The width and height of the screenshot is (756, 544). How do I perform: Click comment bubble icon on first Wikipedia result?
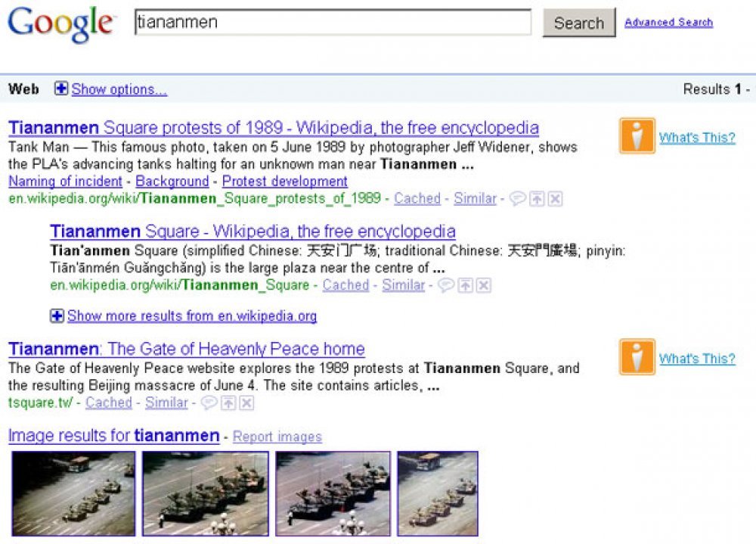tap(517, 198)
